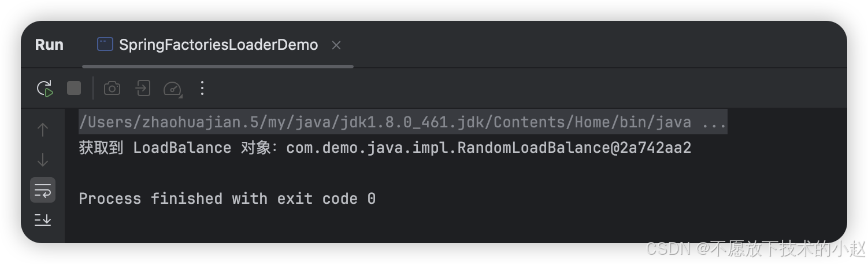Click the application icon on the run tab

(105, 45)
